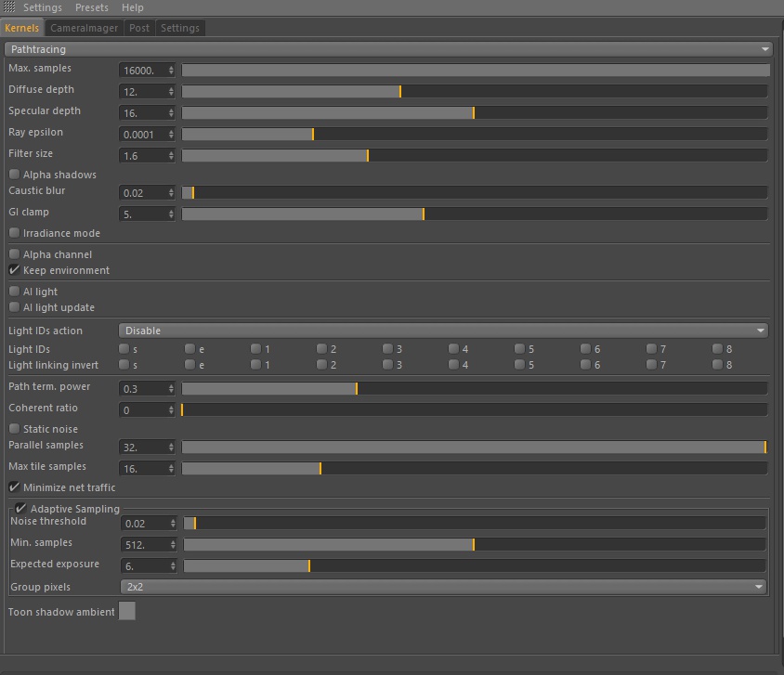Click Max. samples stepper arrows
Screen dimensions: 784x675
(x=171, y=71)
